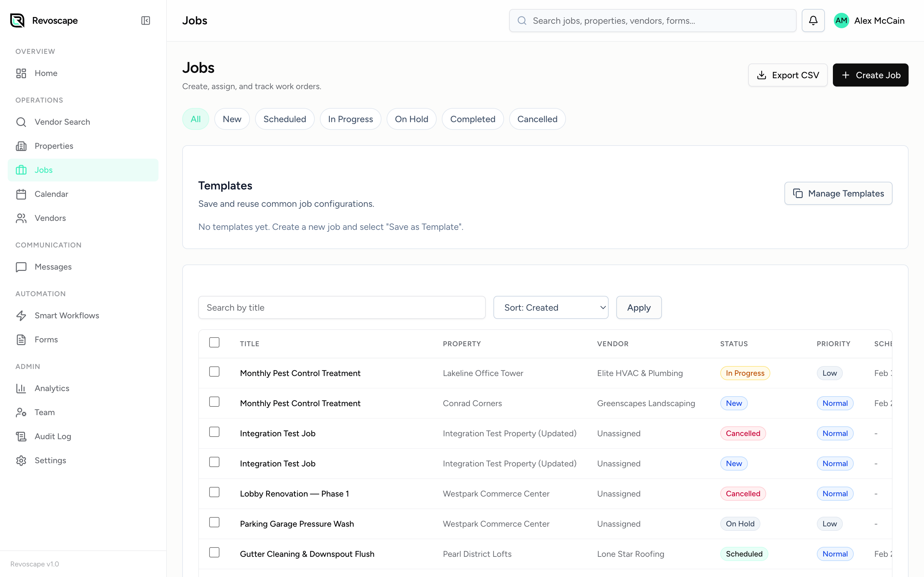Open Smart Workflows from the sidebar

tap(66, 316)
